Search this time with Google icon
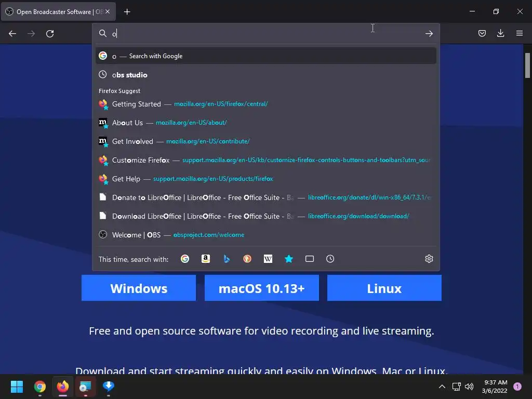The image size is (532, 399). [x=185, y=259]
